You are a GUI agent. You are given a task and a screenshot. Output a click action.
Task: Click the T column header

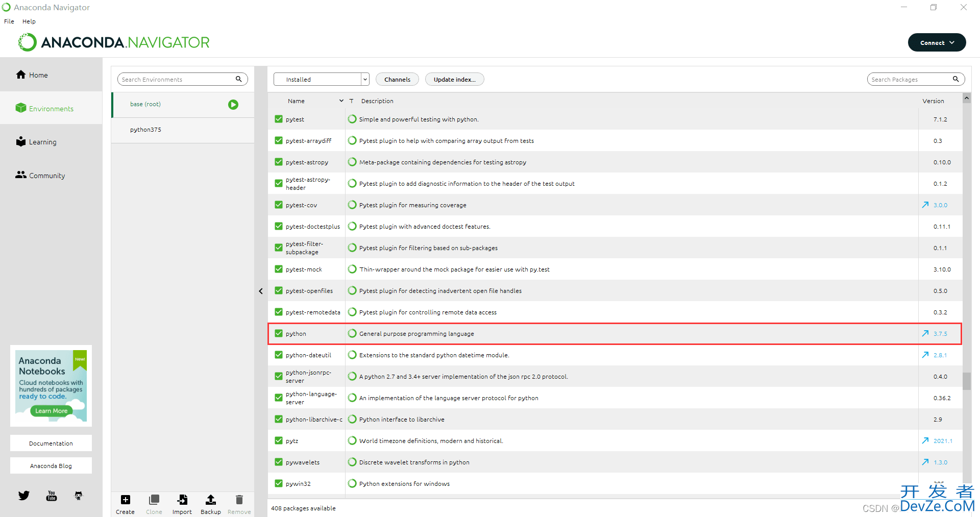351,101
